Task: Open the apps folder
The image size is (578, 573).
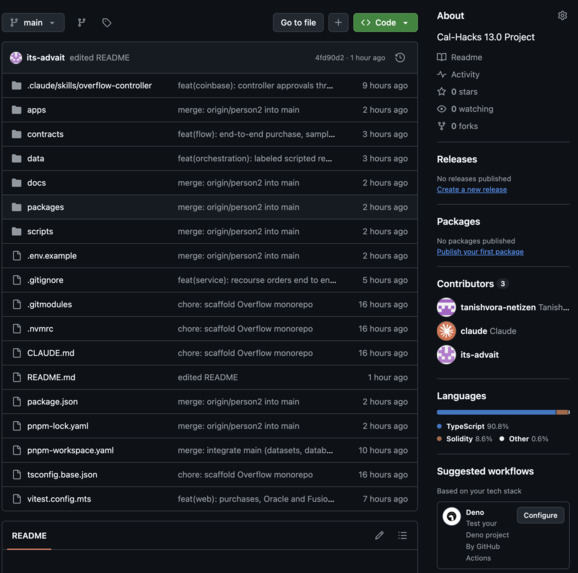Action: (x=36, y=110)
